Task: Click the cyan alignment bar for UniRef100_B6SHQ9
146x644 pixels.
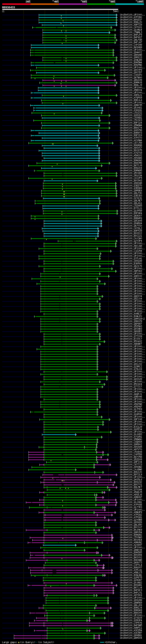Action: [x=65, y=48]
